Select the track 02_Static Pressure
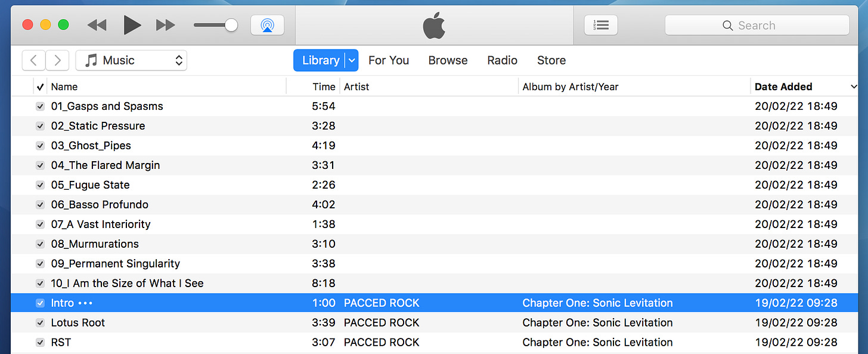This screenshot has height=354, width=868. tap(98, 126)
